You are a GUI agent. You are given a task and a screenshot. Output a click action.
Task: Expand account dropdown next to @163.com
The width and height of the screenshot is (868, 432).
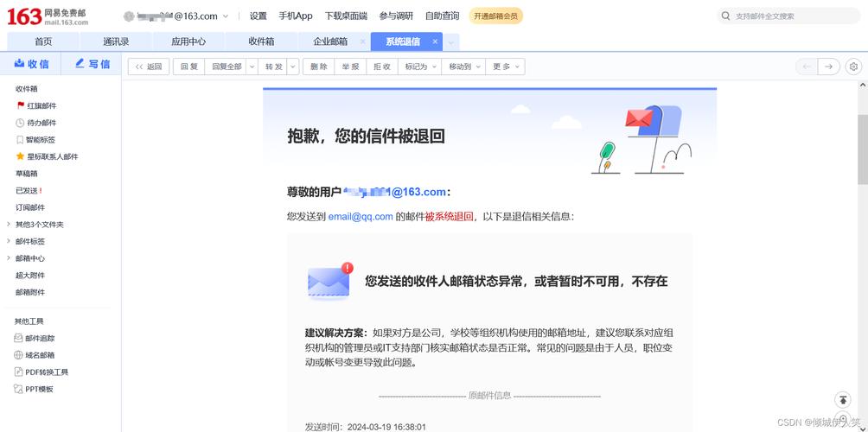[x=226, y=16]
